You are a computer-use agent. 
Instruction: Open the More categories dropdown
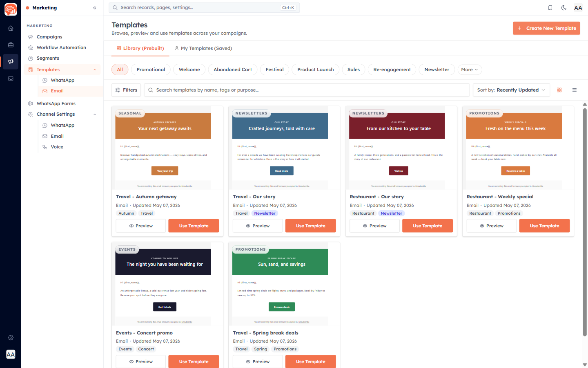point(470,70)
